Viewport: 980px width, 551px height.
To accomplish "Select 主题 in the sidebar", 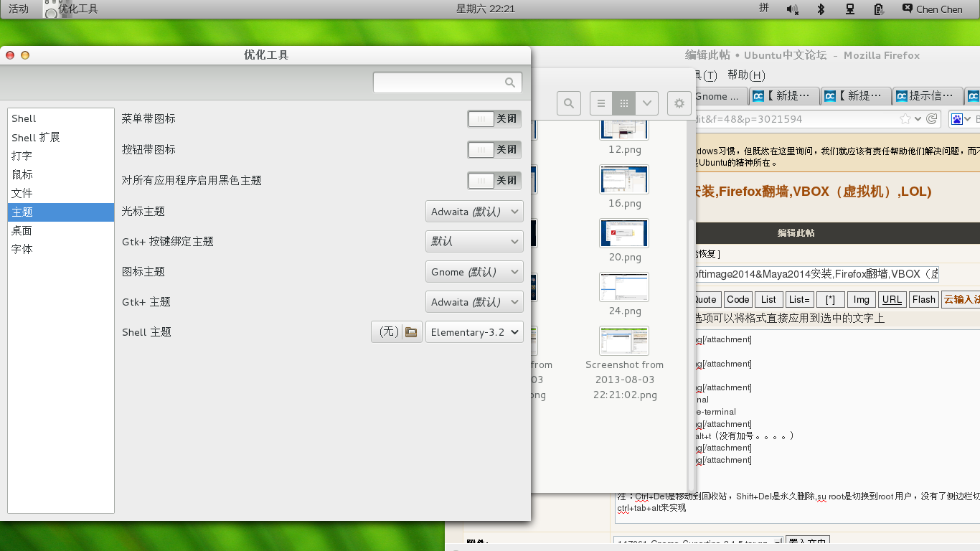I will [x=61, y=212].
